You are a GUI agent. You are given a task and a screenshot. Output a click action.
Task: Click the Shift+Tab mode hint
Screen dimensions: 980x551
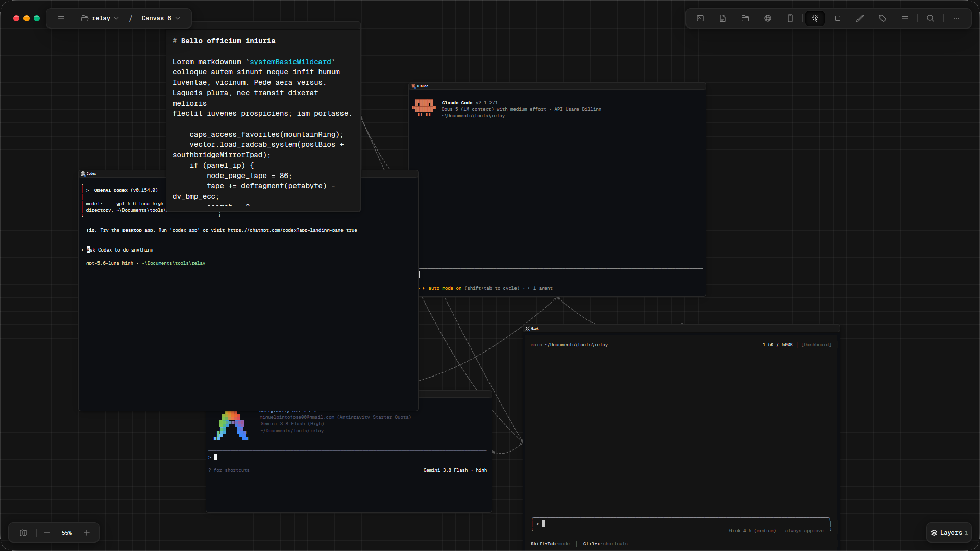[x=550, y=544]
